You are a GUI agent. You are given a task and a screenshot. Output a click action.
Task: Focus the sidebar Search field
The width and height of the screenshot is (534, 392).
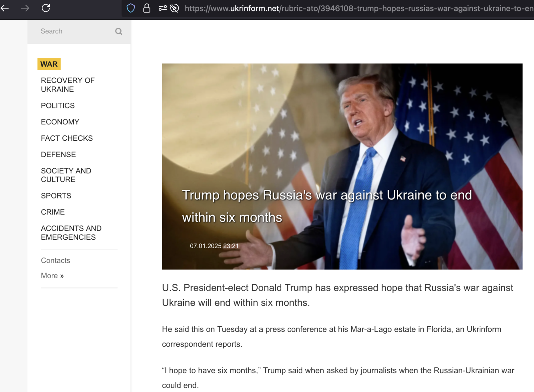click(x=75, y=31)
